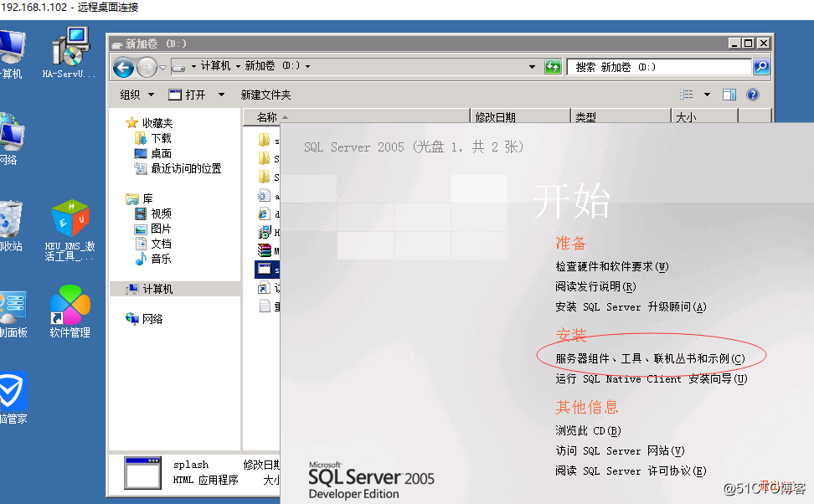Image resolution: width=814 pixels, height=504 pixels.
Task: Expand dropdown arrow before 计算机 in address bar
Action: [193, 66]
